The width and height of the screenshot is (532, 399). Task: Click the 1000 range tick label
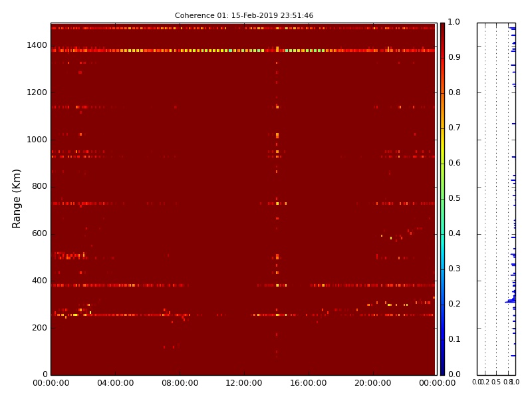pos(37,140)
